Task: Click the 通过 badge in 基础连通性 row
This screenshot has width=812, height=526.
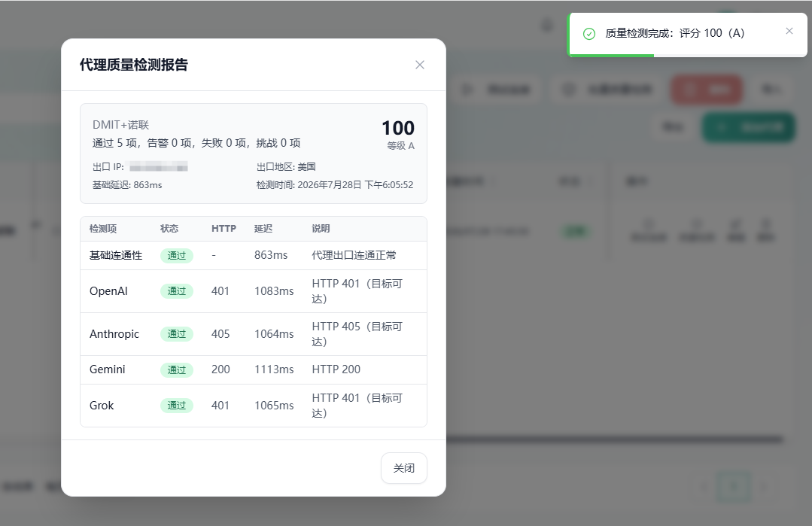Action: 177,256
